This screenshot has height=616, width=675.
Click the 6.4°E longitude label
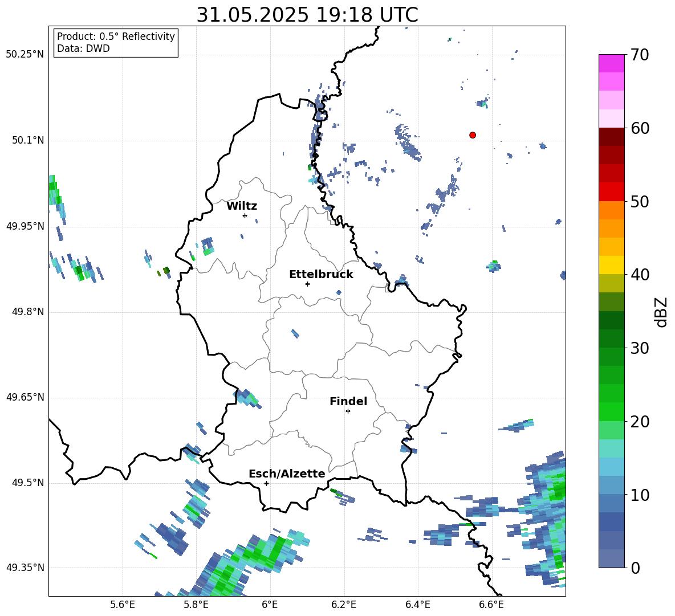tap(417, 605)
